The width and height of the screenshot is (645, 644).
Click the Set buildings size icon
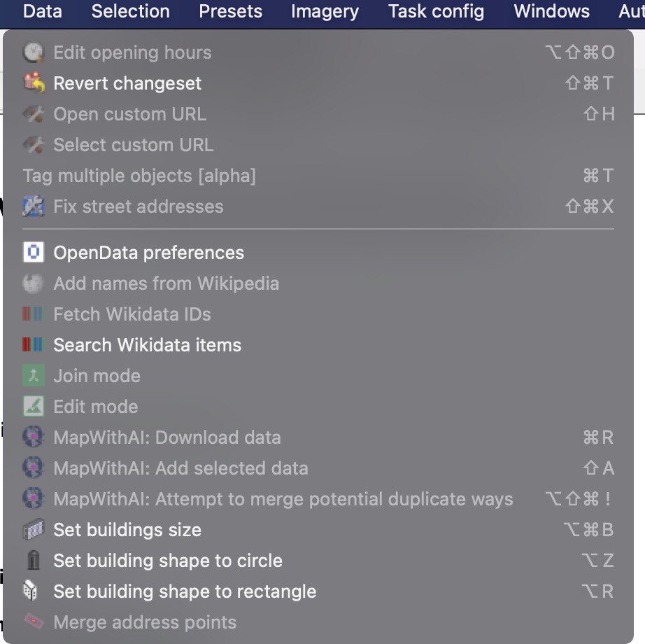point(34,529)
